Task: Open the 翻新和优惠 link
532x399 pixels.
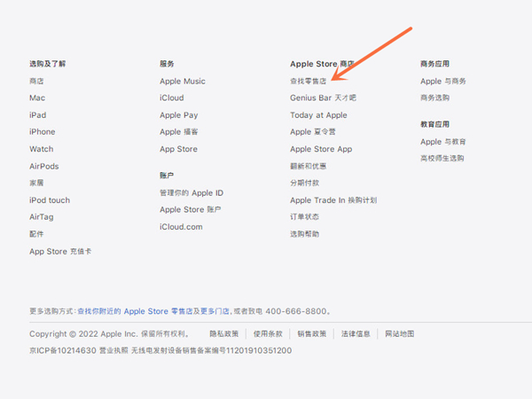Action: (308, 167)
